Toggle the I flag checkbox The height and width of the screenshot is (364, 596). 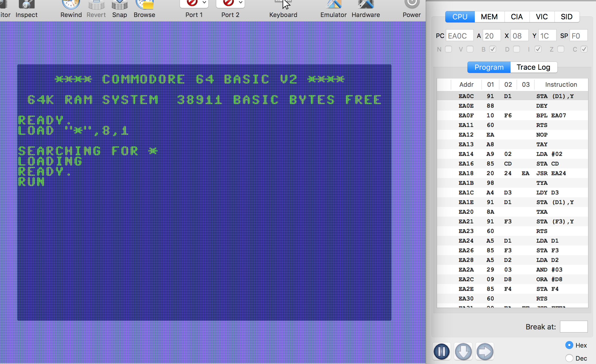pos(538,49)
